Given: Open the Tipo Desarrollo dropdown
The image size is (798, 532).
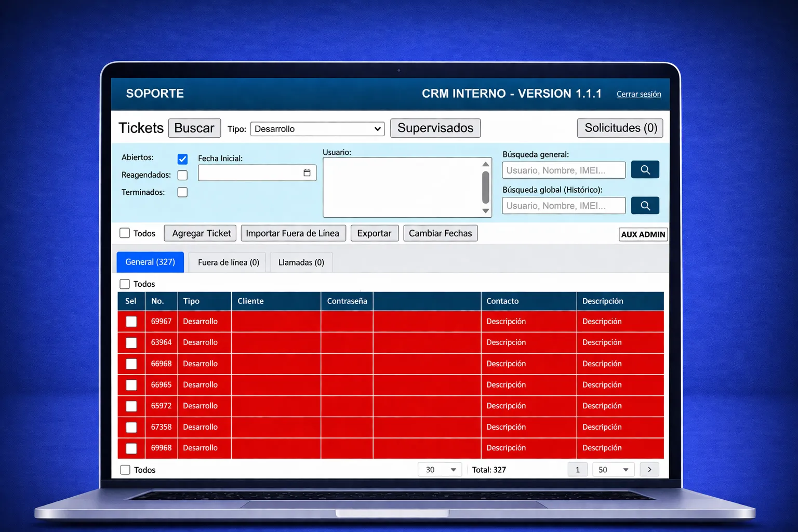Looking at the screenshot, I should pos(317,129).
